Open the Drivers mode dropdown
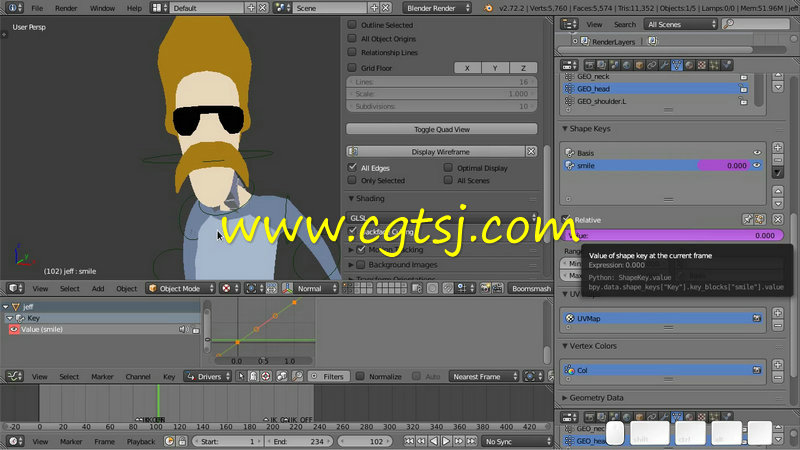 coord(208,377)
